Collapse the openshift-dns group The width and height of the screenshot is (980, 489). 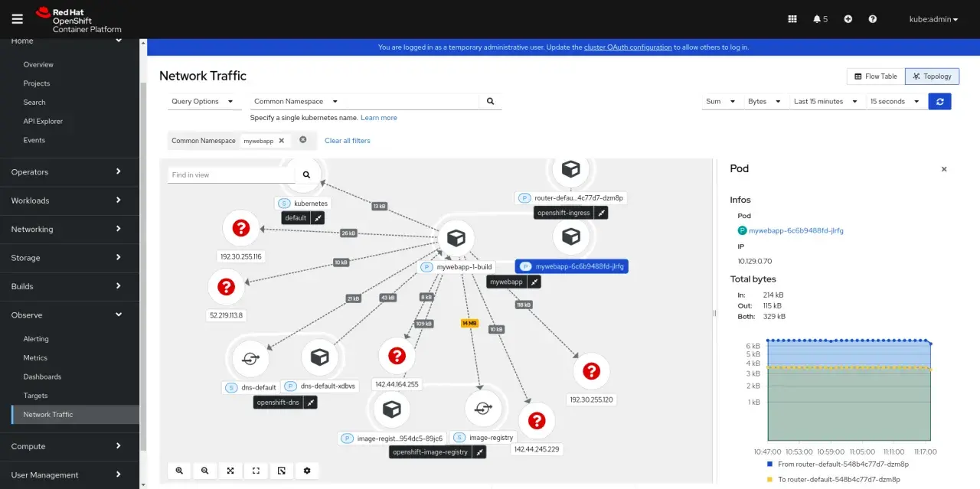[311, 402]
